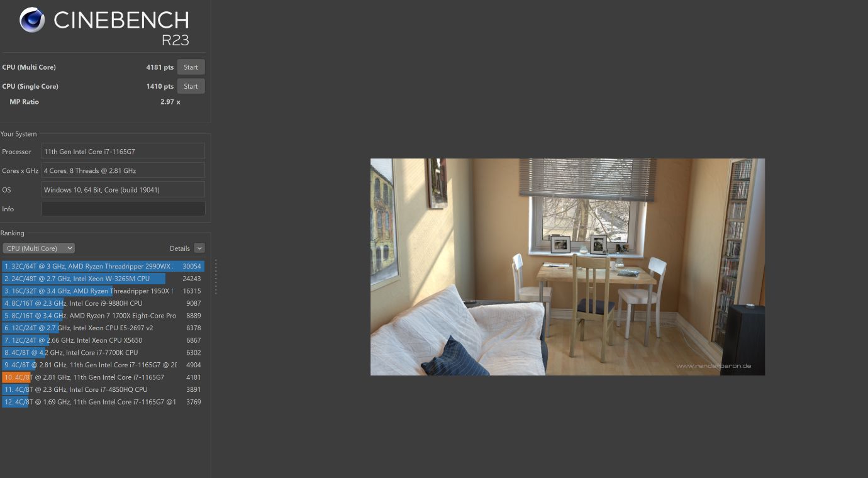868x478 pixels.
Task: Click the Your System section heading
Action: (x=18, y=134)
